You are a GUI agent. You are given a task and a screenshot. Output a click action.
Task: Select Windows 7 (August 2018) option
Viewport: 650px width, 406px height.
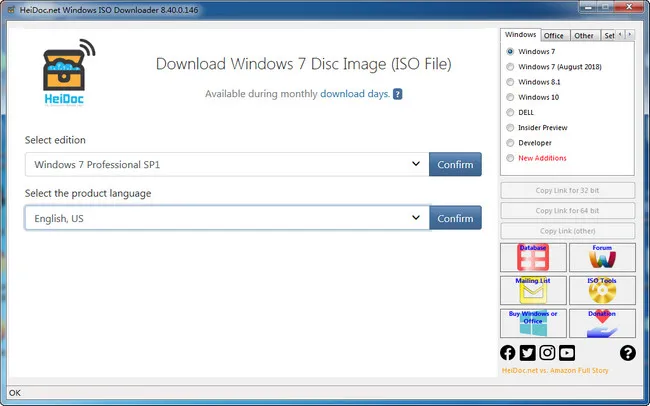pyautogui.click(x=510, y=67)
